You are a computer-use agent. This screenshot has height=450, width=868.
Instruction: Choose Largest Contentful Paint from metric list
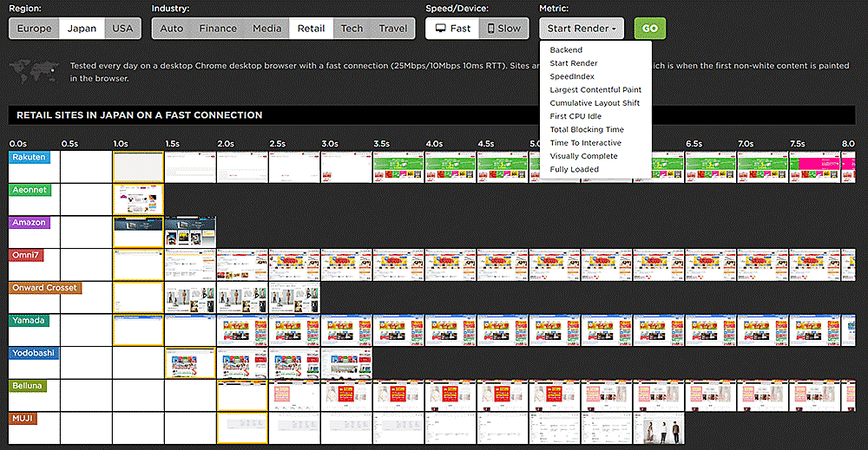(x=595, y=89)
